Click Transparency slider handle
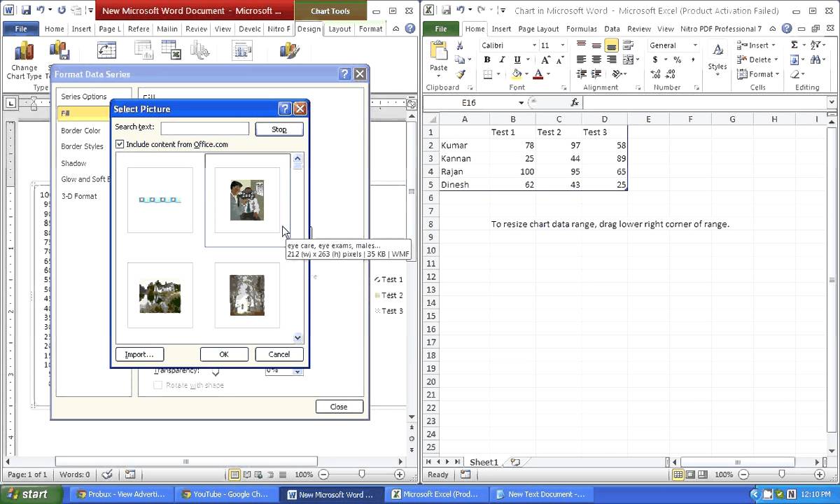The image size is (840, 504). (x=216, y=372)
